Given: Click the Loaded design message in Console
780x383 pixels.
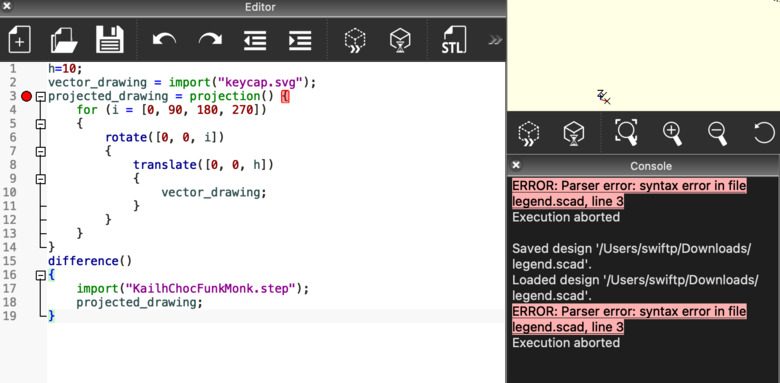Looking at the screenshot, I should [635, 288].
